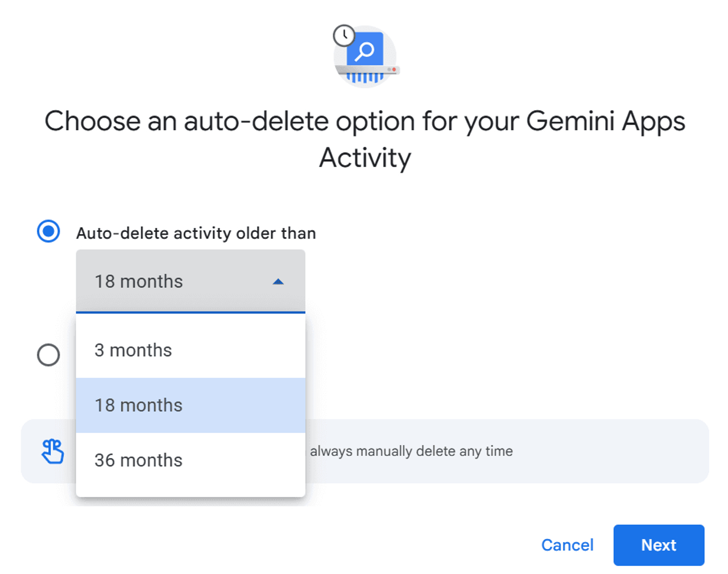Click the hand tap icon in the info banner
The width and height of the screenshot is (728, 574).
pos(53,451)
